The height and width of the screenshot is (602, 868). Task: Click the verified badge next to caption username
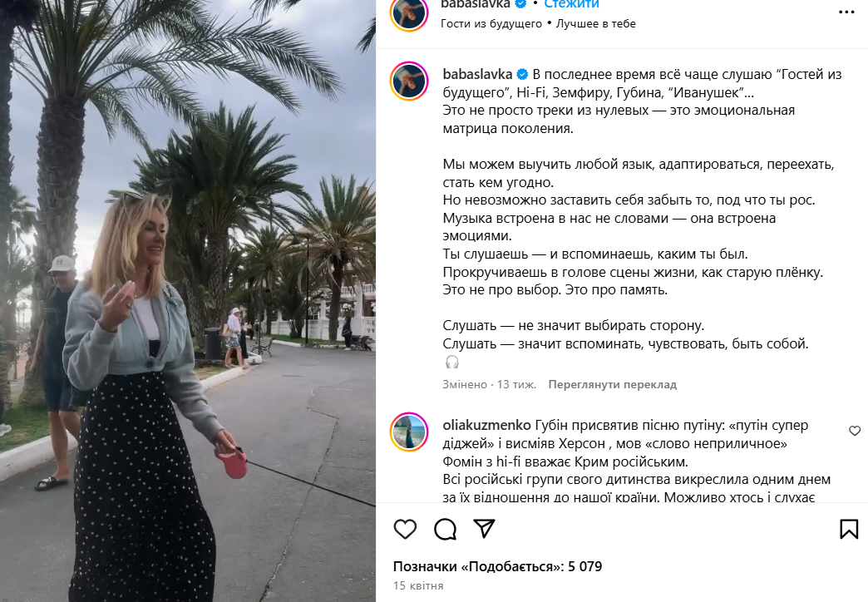point(522,74)
